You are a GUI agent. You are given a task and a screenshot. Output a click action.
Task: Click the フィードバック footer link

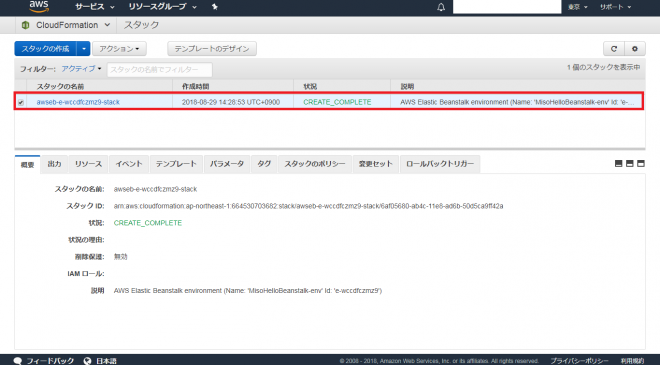coord(50,361)
